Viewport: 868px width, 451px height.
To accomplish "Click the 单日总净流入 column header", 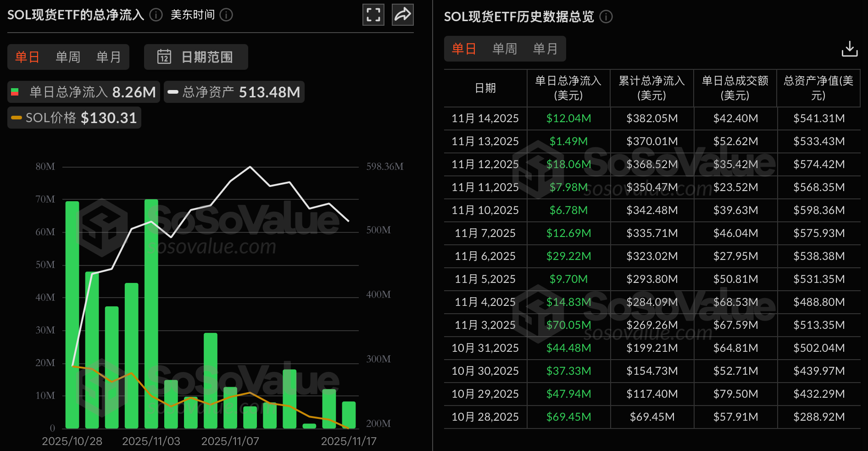I will click(x=568, y=88).
